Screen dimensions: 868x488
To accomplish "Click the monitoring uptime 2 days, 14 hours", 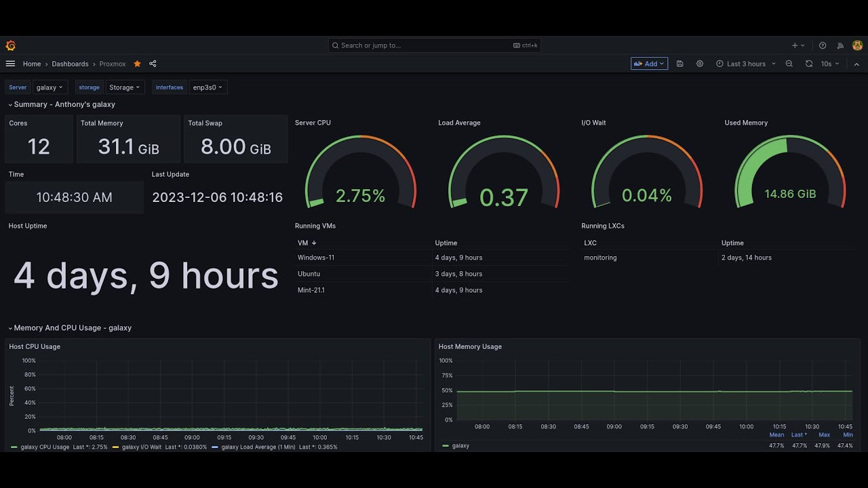I will point(747,258).
